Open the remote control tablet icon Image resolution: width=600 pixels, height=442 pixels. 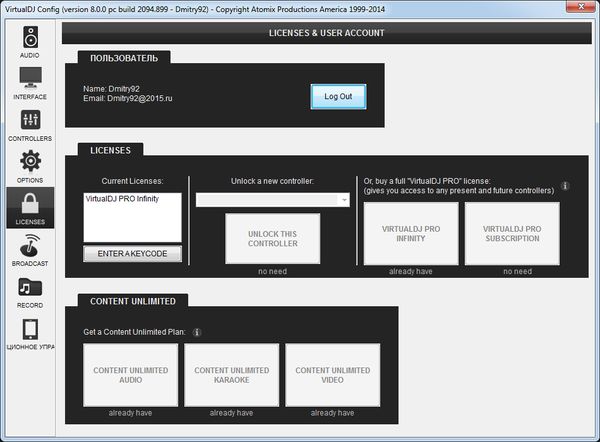(x=30, y=329)
